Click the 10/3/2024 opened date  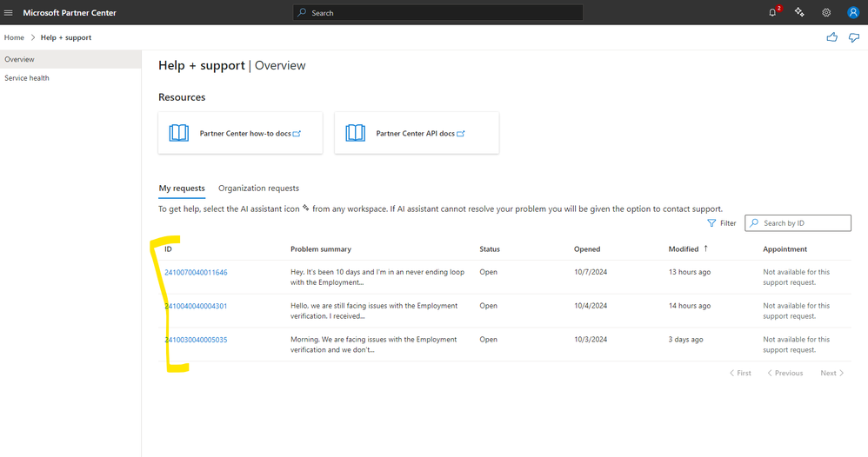(591, 340)
